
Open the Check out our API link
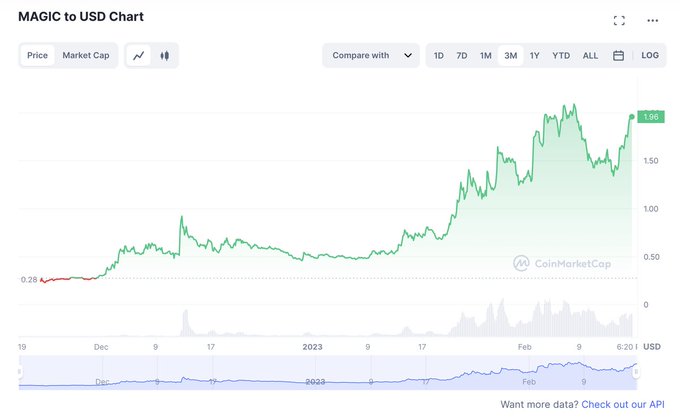click(x=623, y=404)
